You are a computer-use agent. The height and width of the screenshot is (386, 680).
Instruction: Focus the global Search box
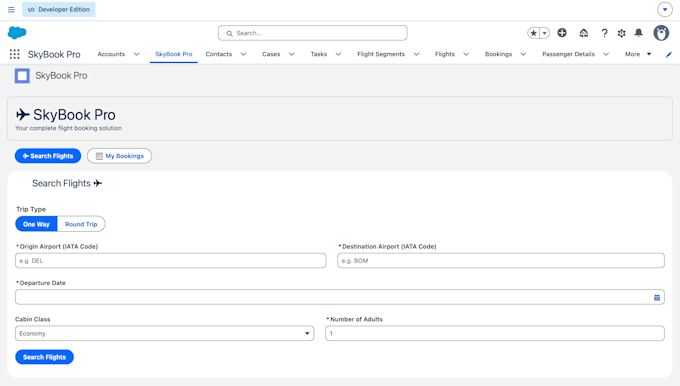313,33
